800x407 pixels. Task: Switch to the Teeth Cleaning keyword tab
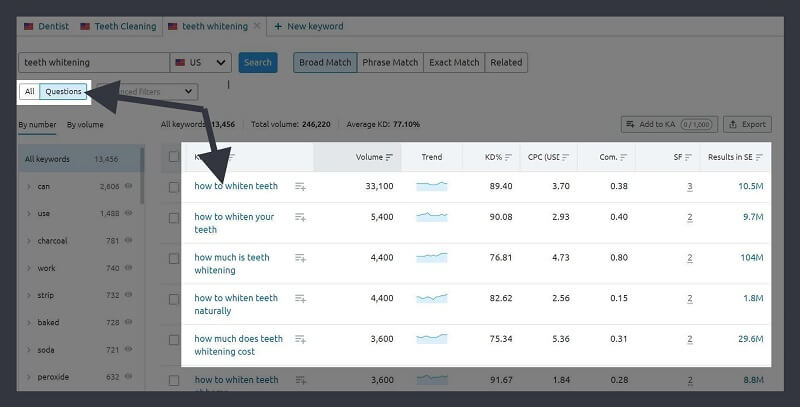click(x=118, y=26)
